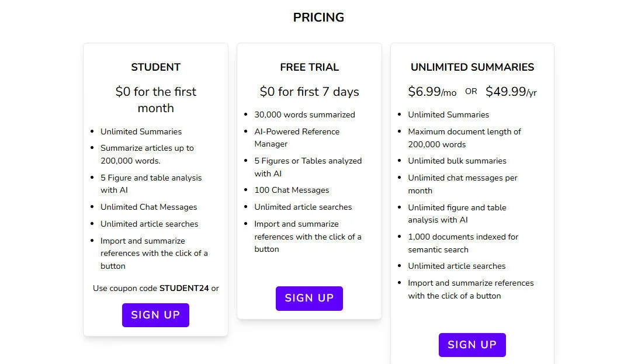
Task: Click SIGN UP on the FREE TRIAL plan
Action: pos(309,298)
